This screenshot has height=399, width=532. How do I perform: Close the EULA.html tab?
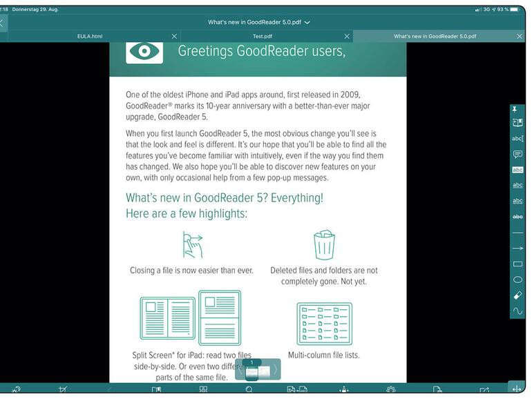(174, 37)
